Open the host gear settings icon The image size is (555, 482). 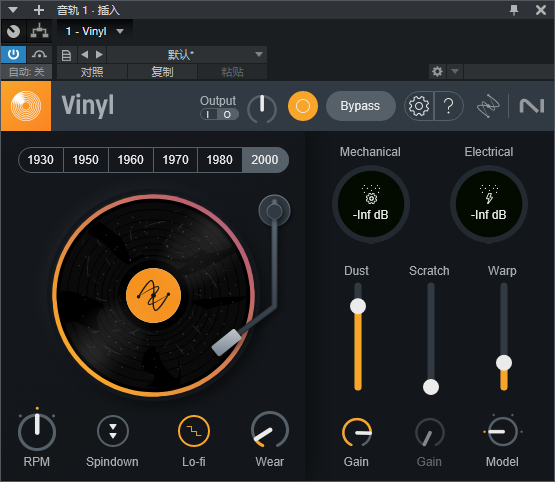coord(437,72)
